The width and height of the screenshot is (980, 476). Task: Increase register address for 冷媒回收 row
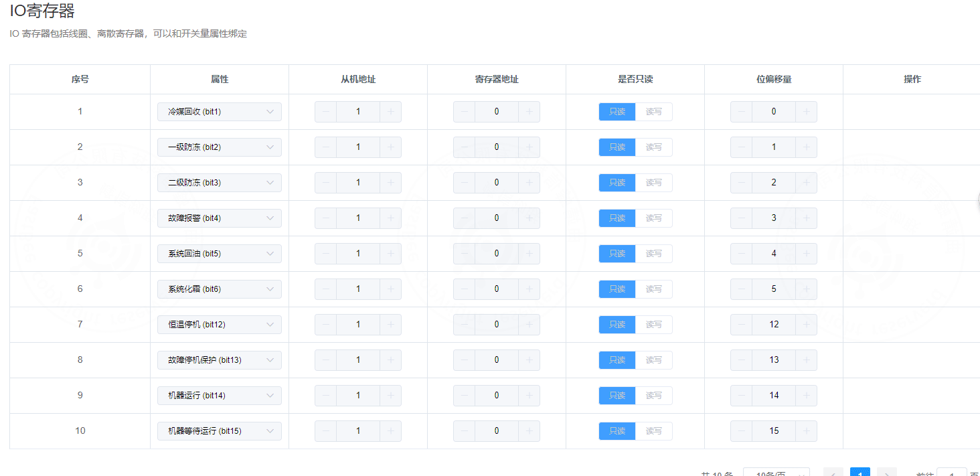coord(529,112)
